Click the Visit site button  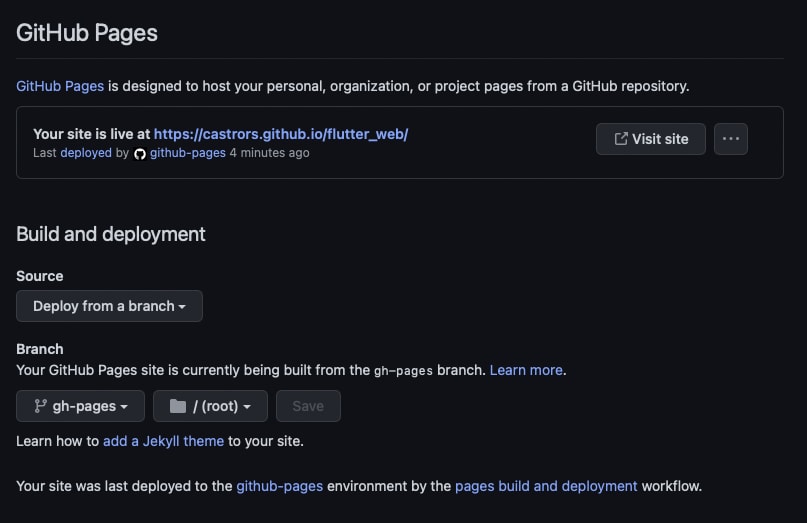pyautogui.click(x=651, y=139)
